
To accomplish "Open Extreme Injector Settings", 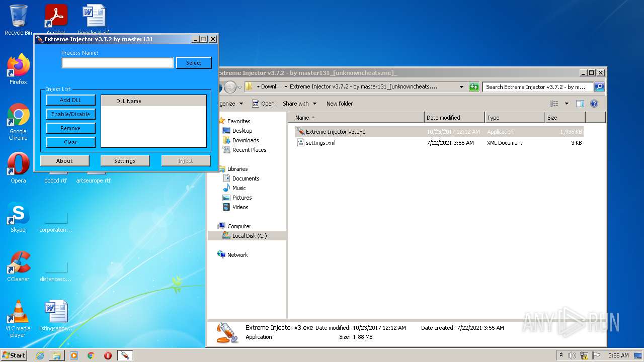I will tap(125, 161).
